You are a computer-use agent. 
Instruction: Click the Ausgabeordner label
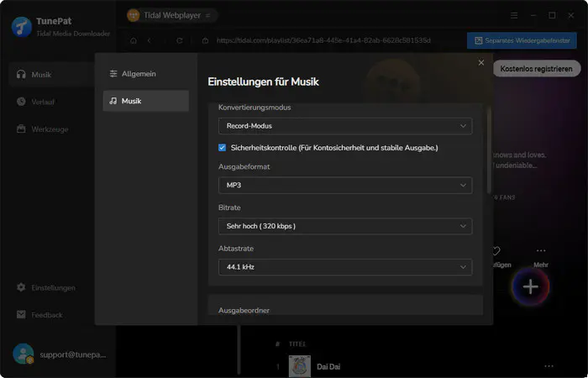pos(244,311)
